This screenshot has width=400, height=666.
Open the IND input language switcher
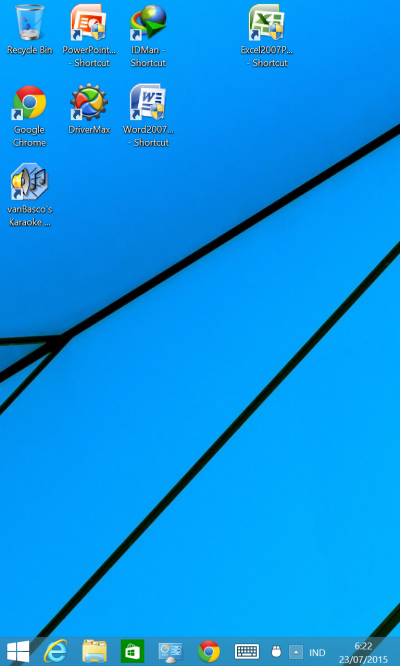coord(317,652)
